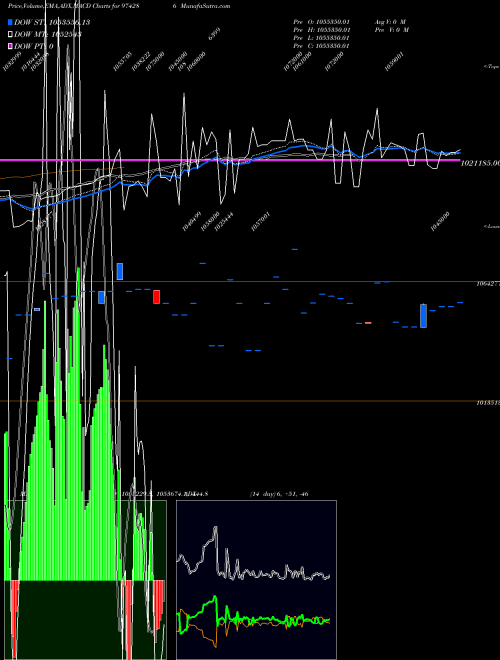
Task: Click the MACD histogram panel
Action: (85, 580)
